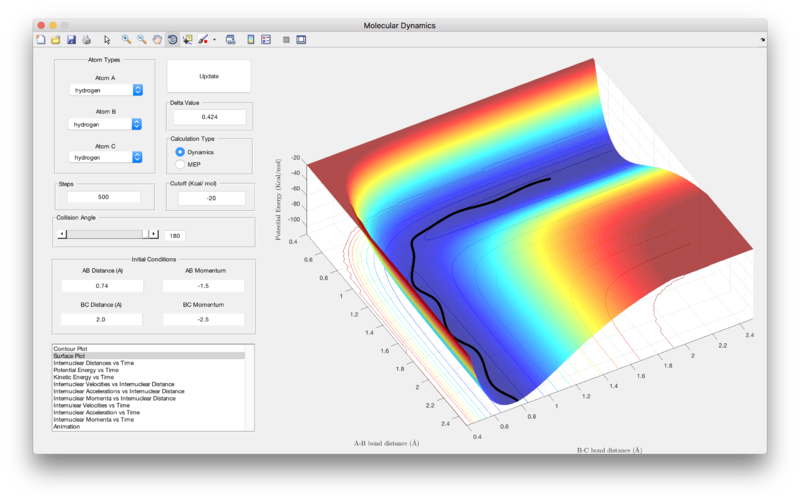The image size is (800, 501).
Task: Select Internuclear Distances vs Time
Action: coord(148,363)
